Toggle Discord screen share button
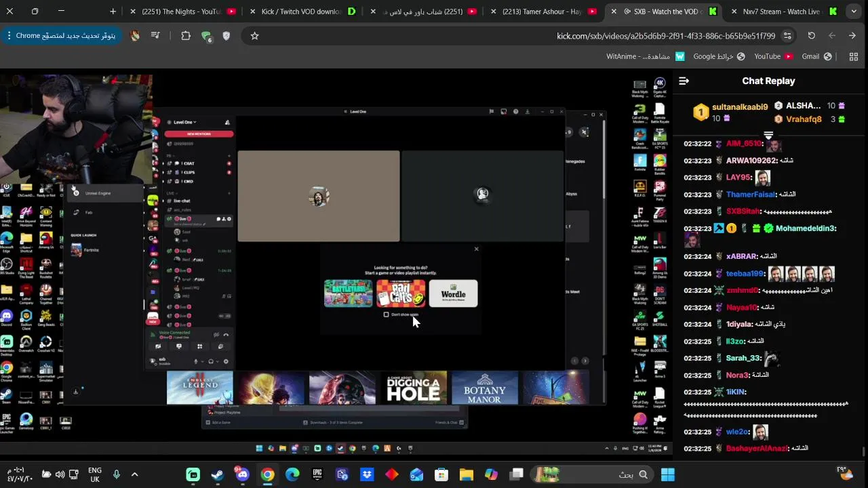868x488 pixels. (x=179, y=346)
